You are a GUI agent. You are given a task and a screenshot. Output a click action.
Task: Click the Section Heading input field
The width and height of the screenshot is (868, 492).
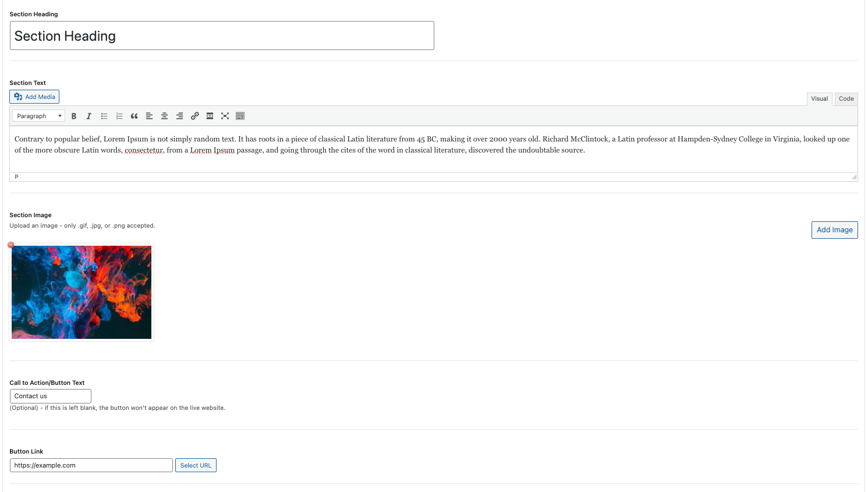(222, 36)
